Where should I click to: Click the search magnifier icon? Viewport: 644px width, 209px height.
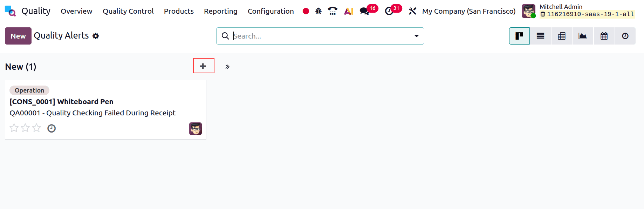click(225, 36)
